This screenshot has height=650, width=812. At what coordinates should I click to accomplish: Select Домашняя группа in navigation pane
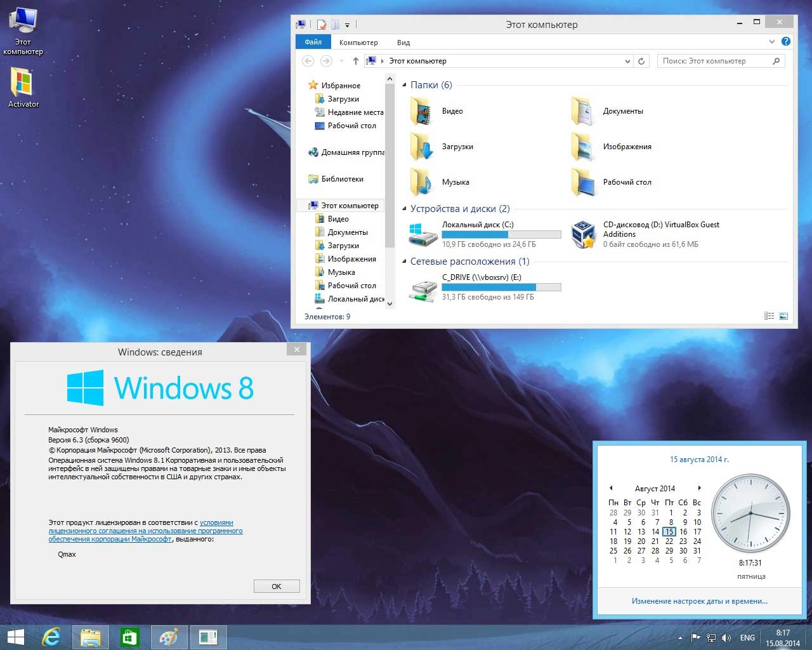(x=346, y=152)
